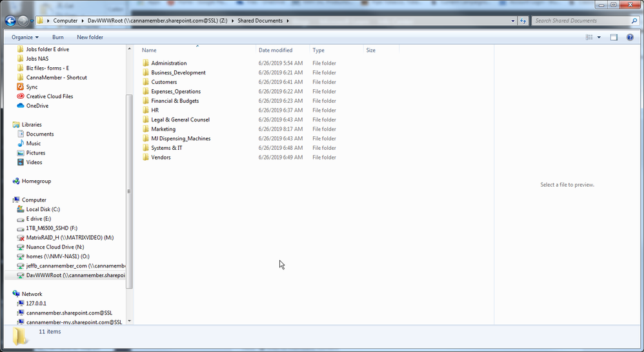Open the view options dropdown arrow
This screenshot has height=352, width=644.
[x=599, y=37]
